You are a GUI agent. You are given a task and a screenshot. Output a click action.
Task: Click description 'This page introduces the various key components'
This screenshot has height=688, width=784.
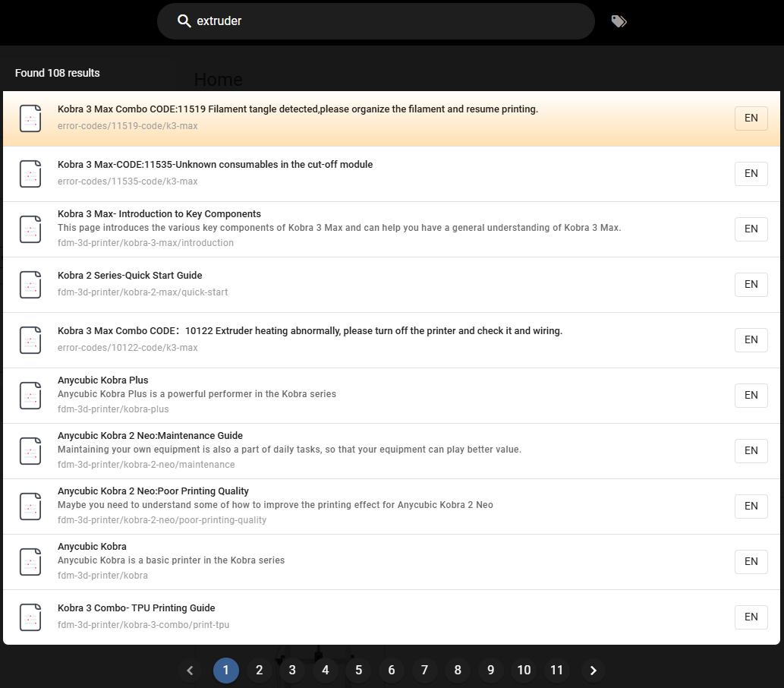(339, 228)
